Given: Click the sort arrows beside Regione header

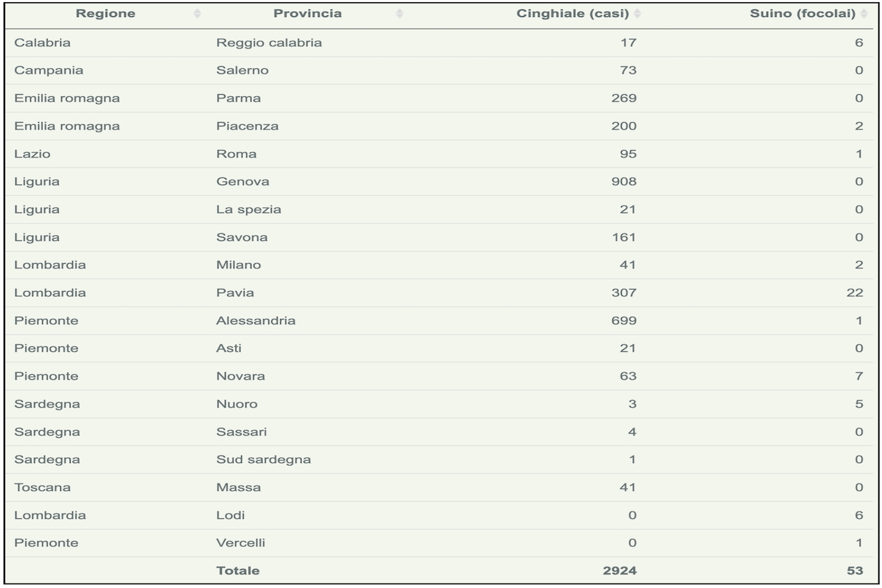Looking at the screenshot, I should point(197,14).
